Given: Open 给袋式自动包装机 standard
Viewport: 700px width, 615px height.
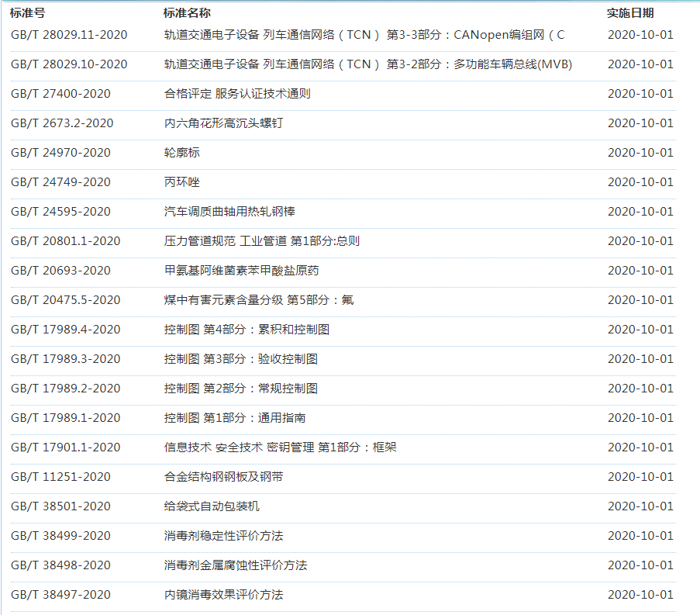Looking at the screenshot, I should [x=212, y=506].
